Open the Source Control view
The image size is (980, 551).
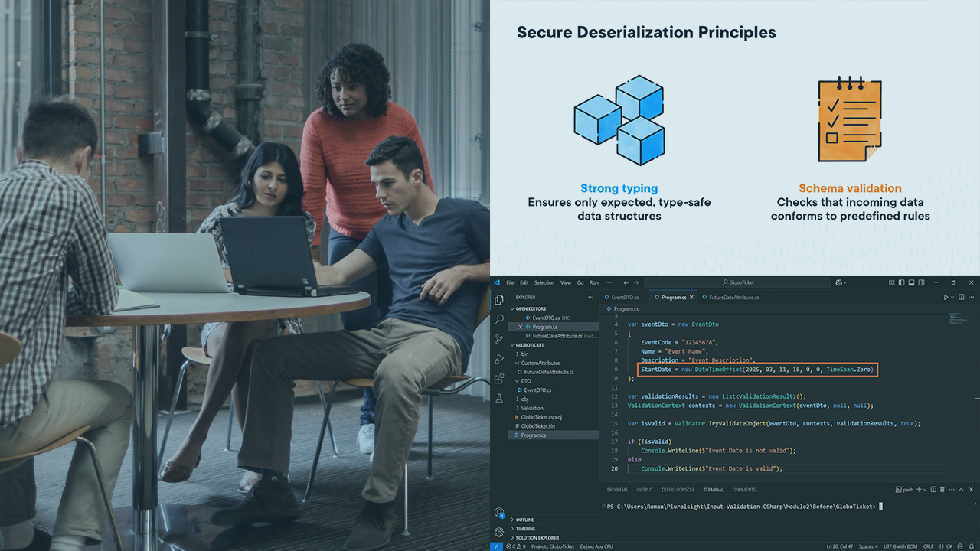click(499, 339)
